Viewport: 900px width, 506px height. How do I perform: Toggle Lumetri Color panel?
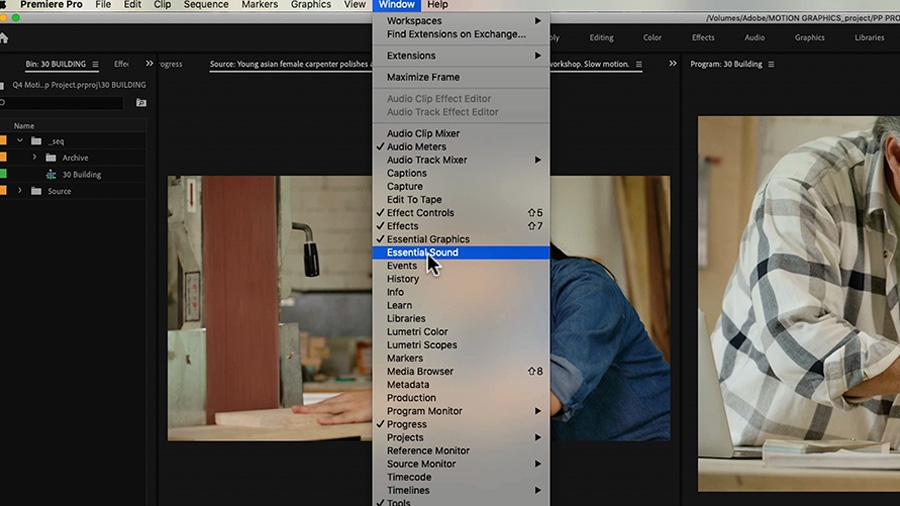point(461,332)
